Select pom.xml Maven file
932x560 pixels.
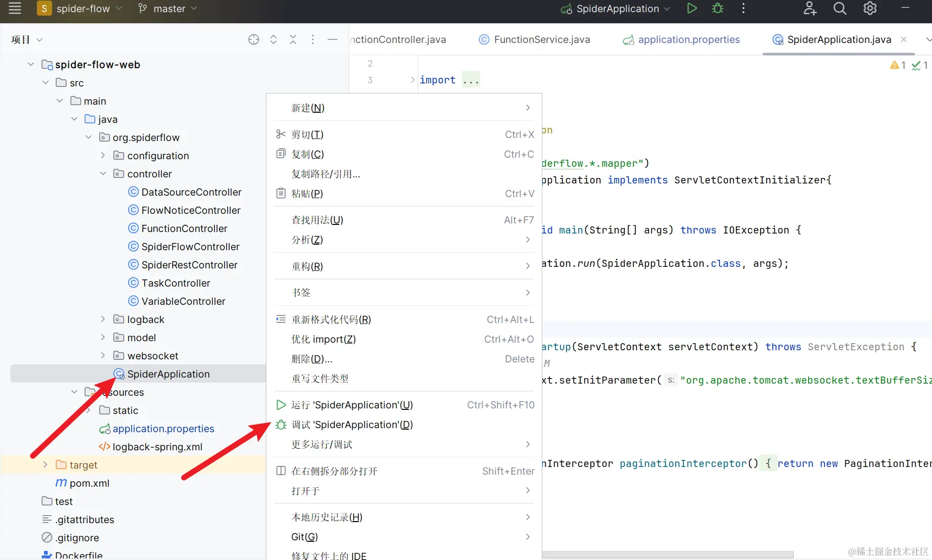point(82,483)
